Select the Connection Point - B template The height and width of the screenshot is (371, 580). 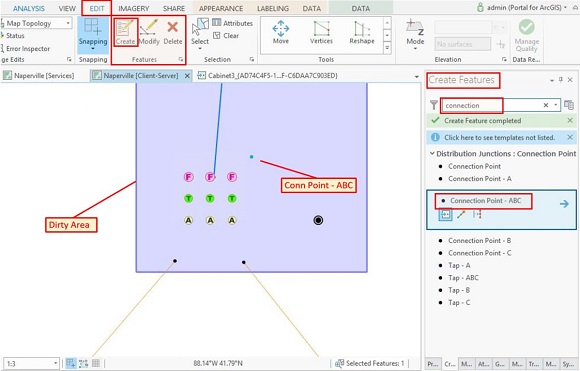(x=479, y=240)
